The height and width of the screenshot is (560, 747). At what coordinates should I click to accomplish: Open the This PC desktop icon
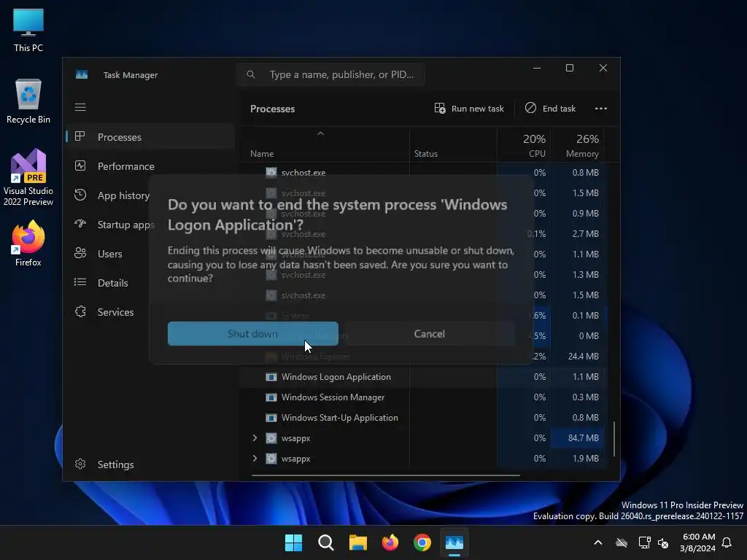[x=28, y=31]
